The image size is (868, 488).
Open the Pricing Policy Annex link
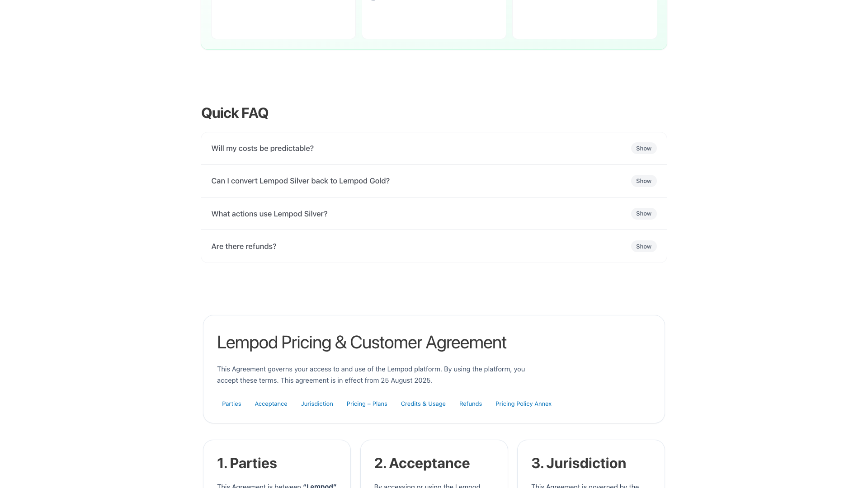523,404
